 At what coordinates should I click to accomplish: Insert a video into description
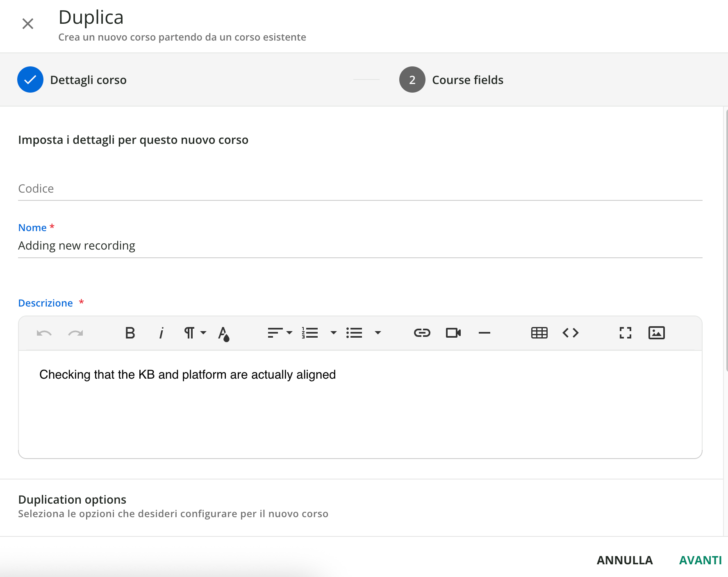(x=453, y=333)
